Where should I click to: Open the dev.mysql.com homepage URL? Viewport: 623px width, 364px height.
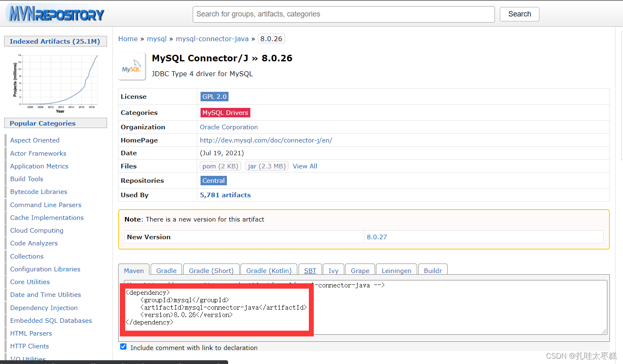[x=266, y=140]
